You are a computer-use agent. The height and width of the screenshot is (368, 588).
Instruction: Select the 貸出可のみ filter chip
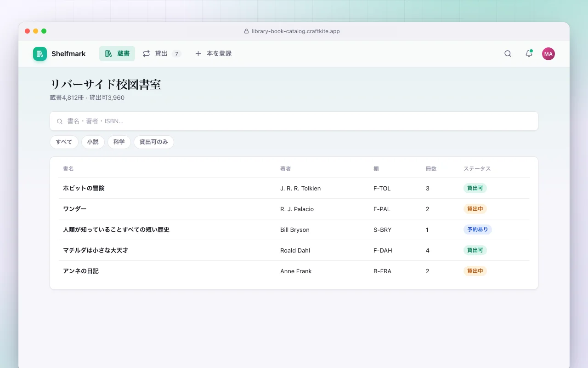coord(154,142)
